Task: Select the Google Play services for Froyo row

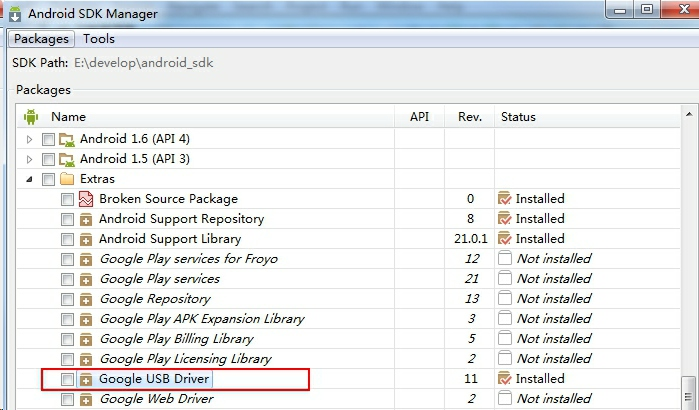Action: tap(349, 259)
